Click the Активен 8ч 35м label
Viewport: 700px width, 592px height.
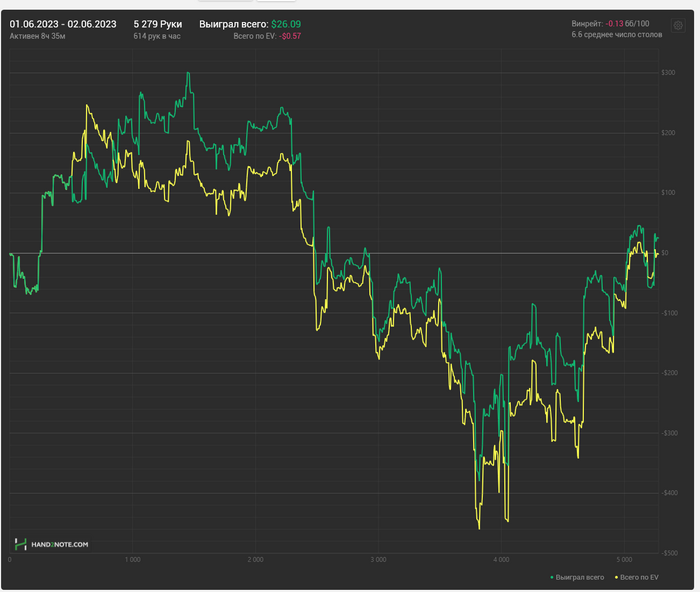(38, 36)
